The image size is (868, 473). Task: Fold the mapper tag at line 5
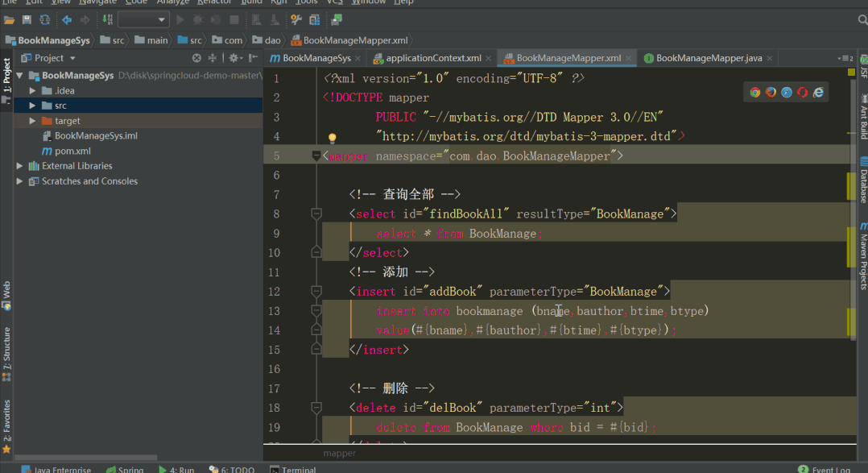coord(316,156)
